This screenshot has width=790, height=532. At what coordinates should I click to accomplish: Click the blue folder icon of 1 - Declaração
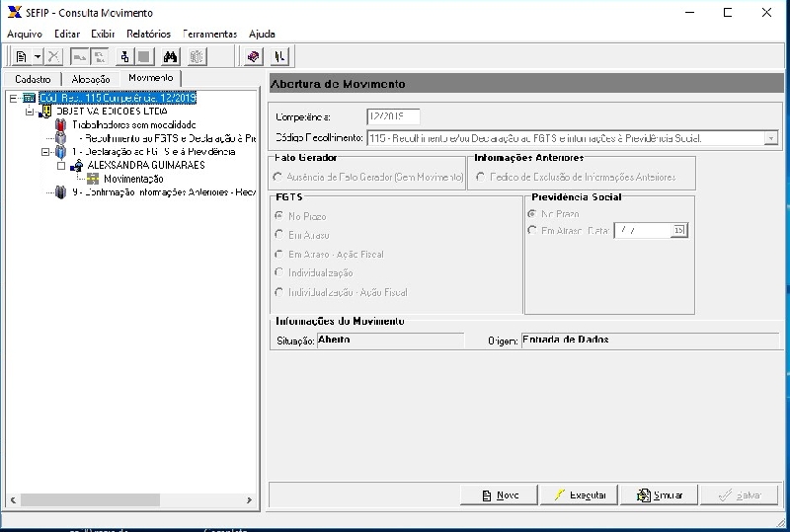(x=60, y=152)
